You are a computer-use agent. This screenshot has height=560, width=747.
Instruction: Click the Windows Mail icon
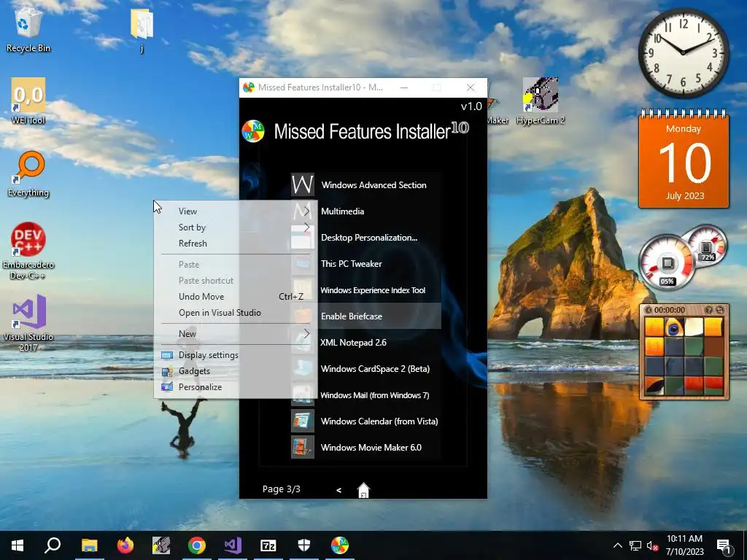[303, 394]
